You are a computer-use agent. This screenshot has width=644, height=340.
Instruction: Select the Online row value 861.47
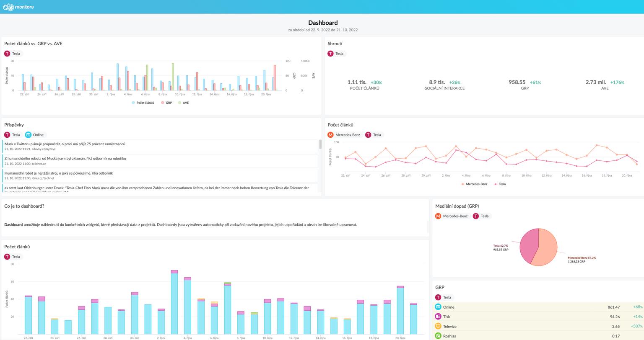pos(613,307)
